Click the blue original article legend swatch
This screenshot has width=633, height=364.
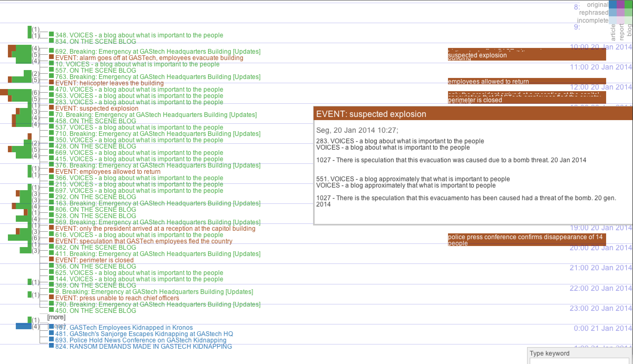pyautogui.click(x=613, y=4)
